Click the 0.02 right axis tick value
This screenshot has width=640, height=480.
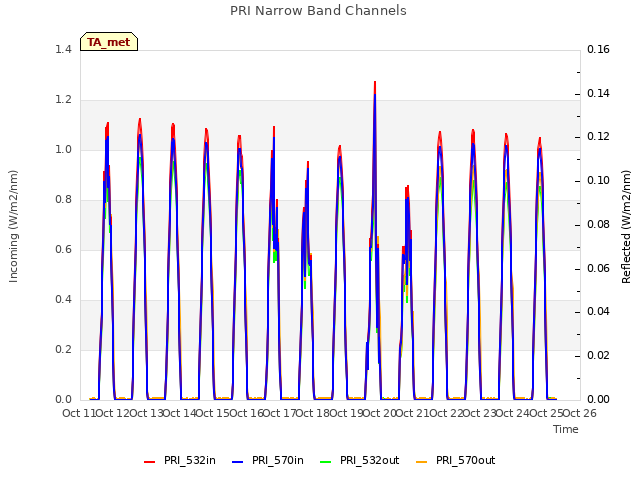[x=598, y=356]
